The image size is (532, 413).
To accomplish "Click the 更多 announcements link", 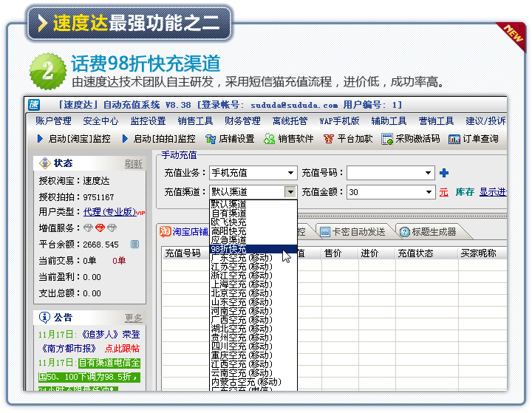I will [x=133, y=318].
